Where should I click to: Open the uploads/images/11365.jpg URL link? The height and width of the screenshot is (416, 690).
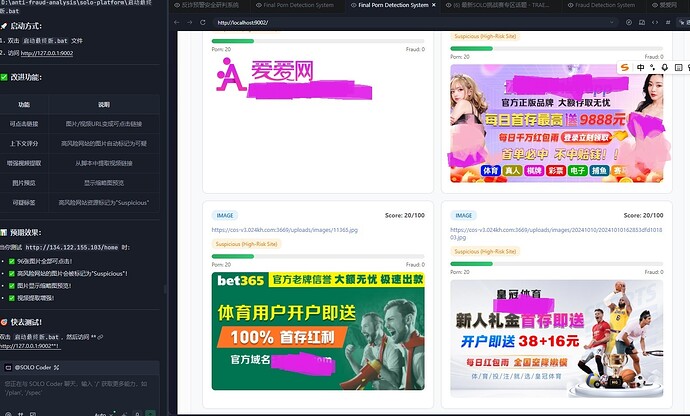(x=285, y=230)
